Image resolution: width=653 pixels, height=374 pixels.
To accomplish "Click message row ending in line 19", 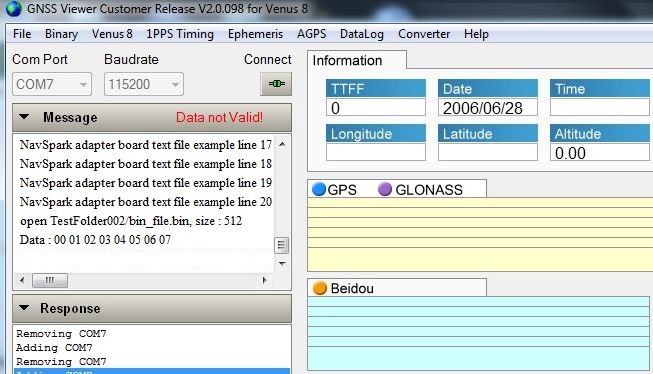I will [145, 182].
